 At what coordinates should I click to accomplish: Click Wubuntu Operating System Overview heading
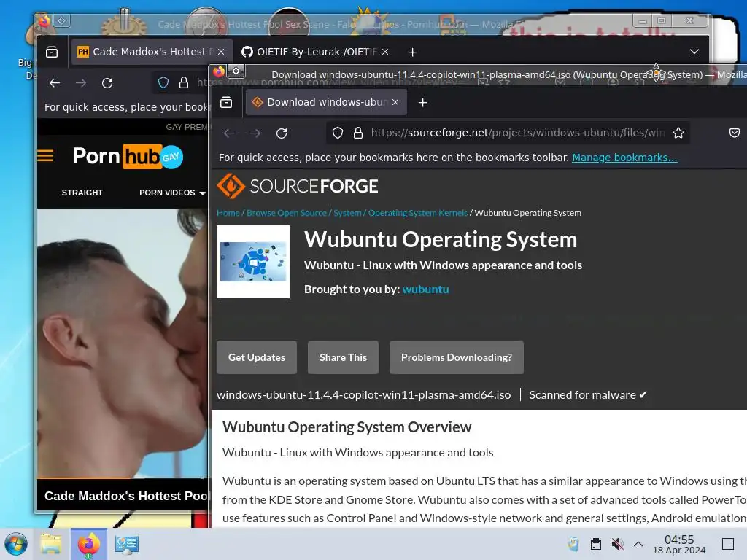click(347, 427)
